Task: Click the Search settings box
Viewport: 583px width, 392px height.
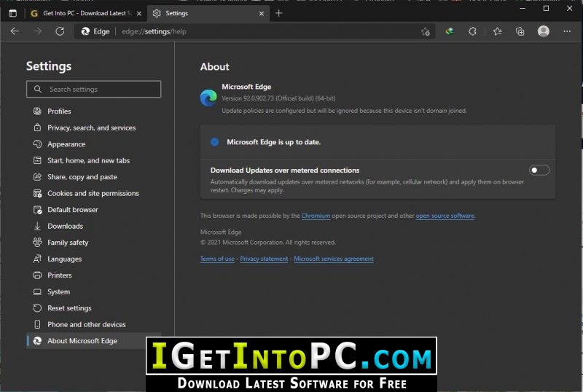Action: (x=94, y=90)
